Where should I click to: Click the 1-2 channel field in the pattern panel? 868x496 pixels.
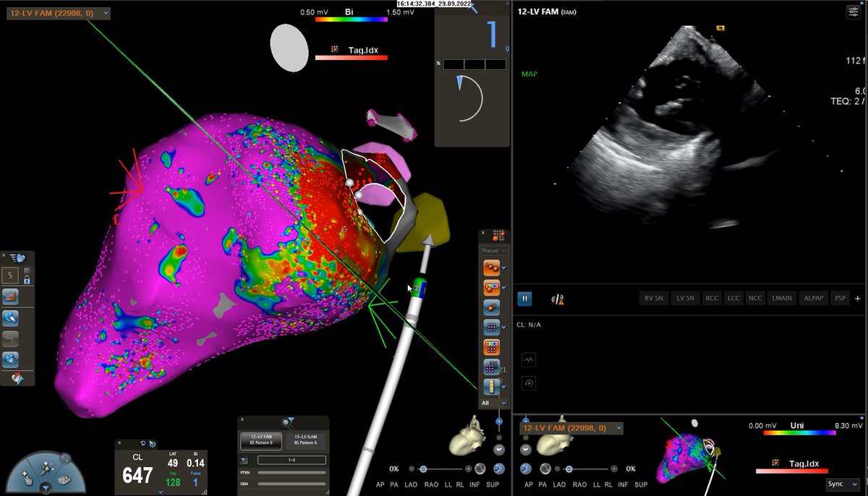(x=292, y=460)
